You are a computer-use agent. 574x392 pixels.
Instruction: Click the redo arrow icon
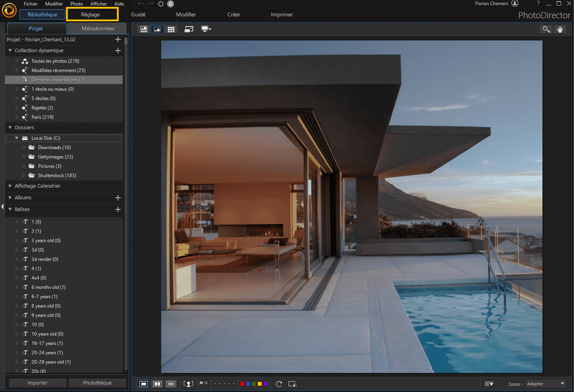point(150,4)
